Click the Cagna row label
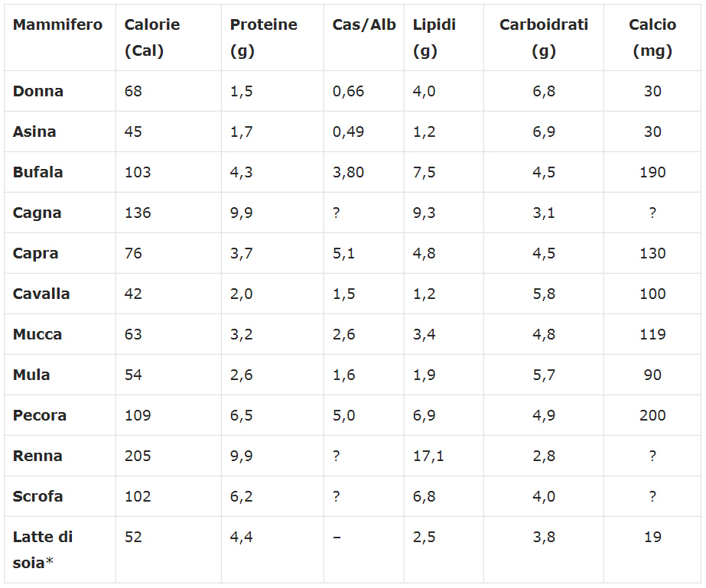This screenshot has height=588, width=706. [x=37, y=213]
